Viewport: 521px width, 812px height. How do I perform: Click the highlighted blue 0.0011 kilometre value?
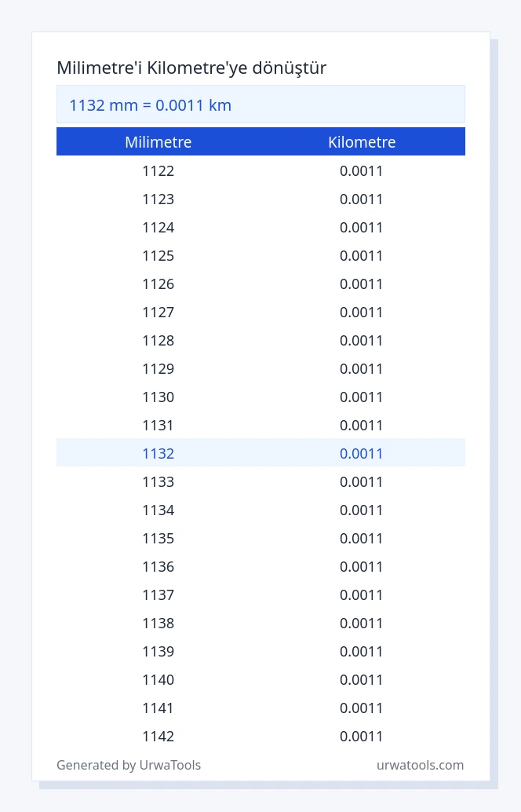pyautogui.click(x=361, y=453)
